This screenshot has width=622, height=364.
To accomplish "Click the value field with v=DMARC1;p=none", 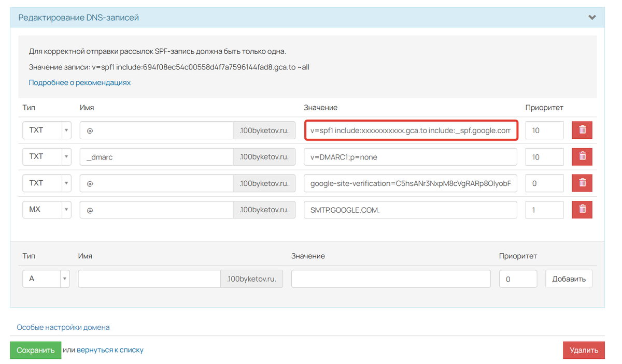I will tap(411, 156).
